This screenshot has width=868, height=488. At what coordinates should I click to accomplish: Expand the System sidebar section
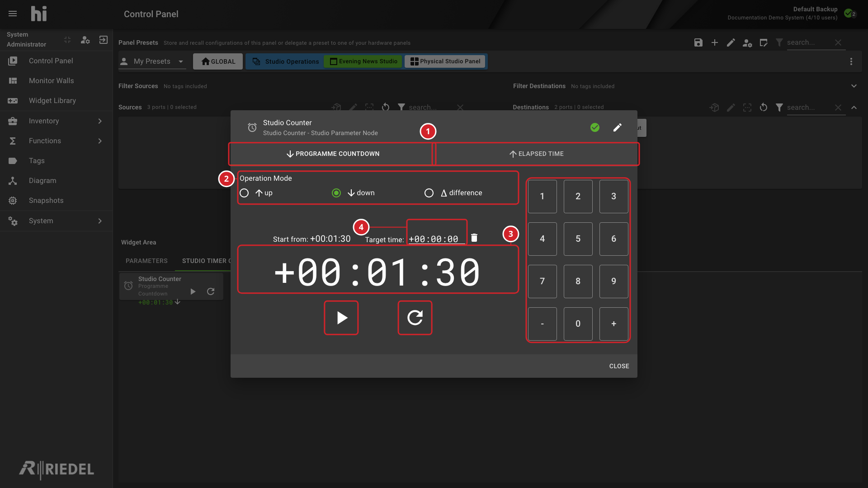[56, 221]
